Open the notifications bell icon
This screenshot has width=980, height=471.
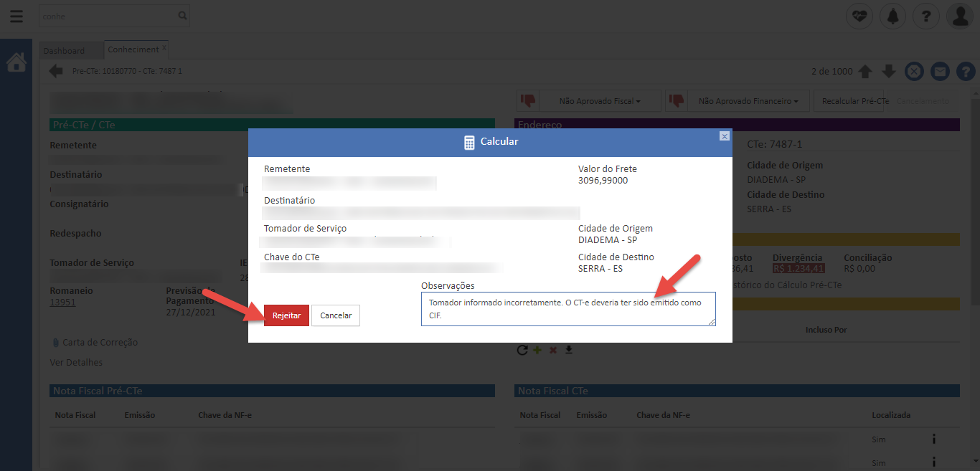click(893, 16)
